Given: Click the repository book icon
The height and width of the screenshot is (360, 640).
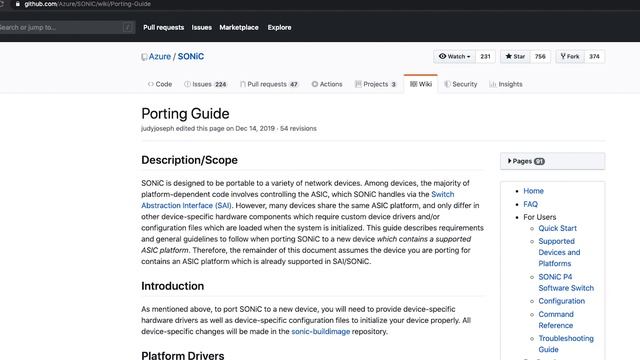Looking at the screenshot, I should [144, 57].
